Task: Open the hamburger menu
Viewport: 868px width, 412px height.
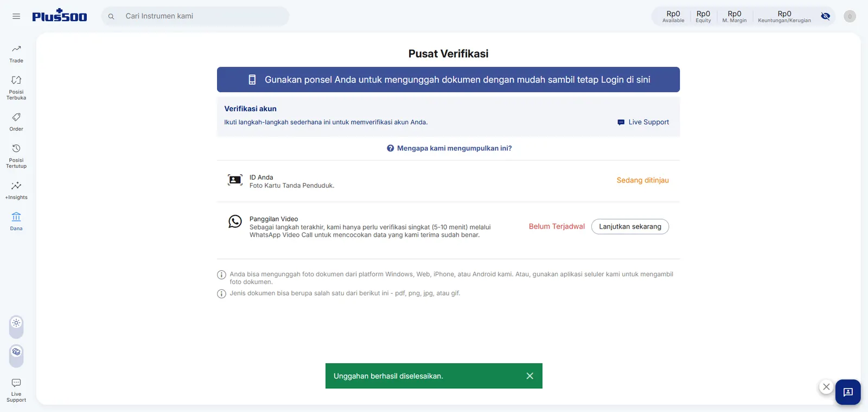Action: tap(16, 16)
